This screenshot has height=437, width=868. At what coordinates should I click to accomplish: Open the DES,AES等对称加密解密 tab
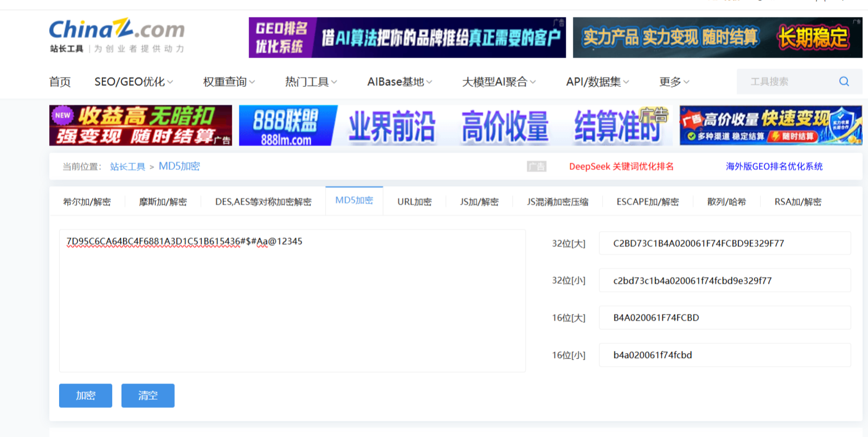click(x=263, y=202)
